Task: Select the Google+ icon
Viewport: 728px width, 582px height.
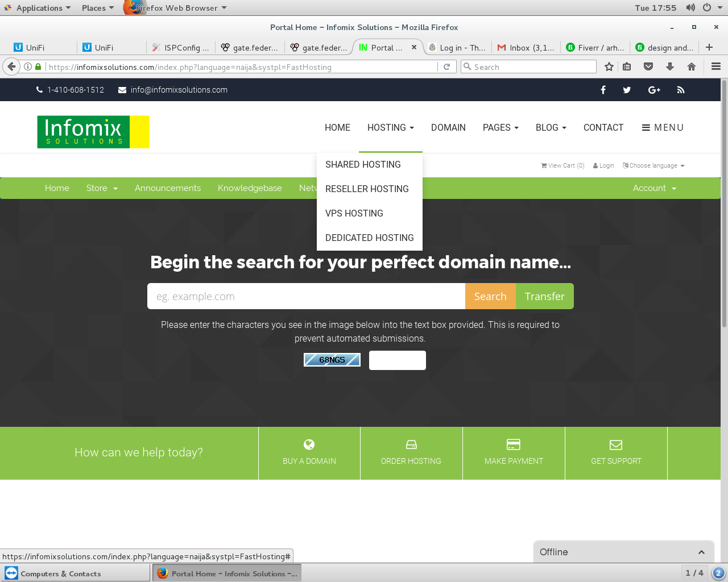Action: point(653,90)
